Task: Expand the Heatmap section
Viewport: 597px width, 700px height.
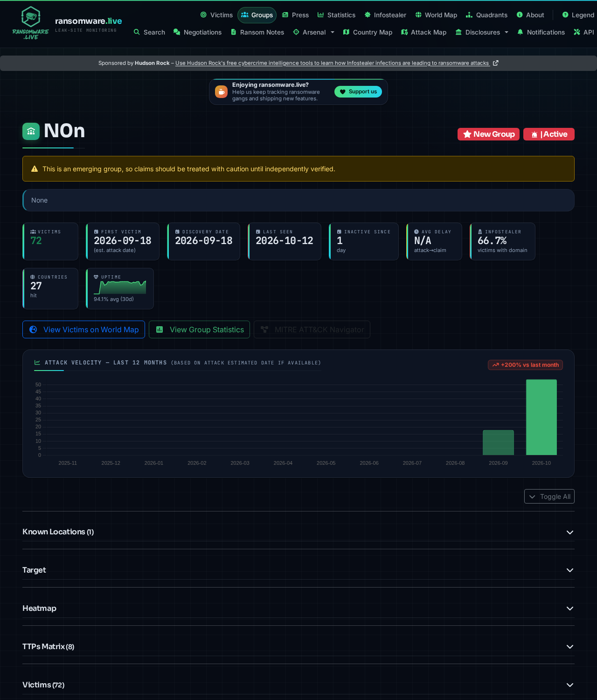Action: pyautogui.click(x=298, y=609)
